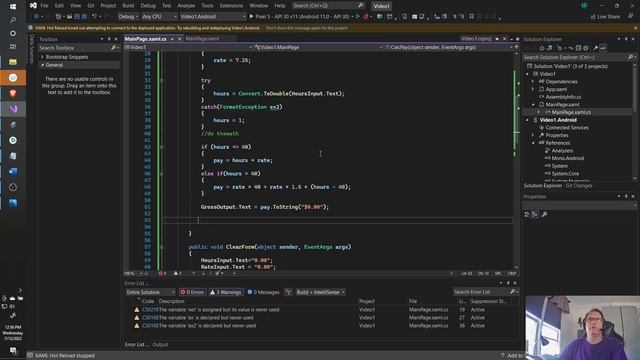Click the editor status bar error count icon
Screen dimensions: 640x360
pyautogui.click(x=160, y=273)
